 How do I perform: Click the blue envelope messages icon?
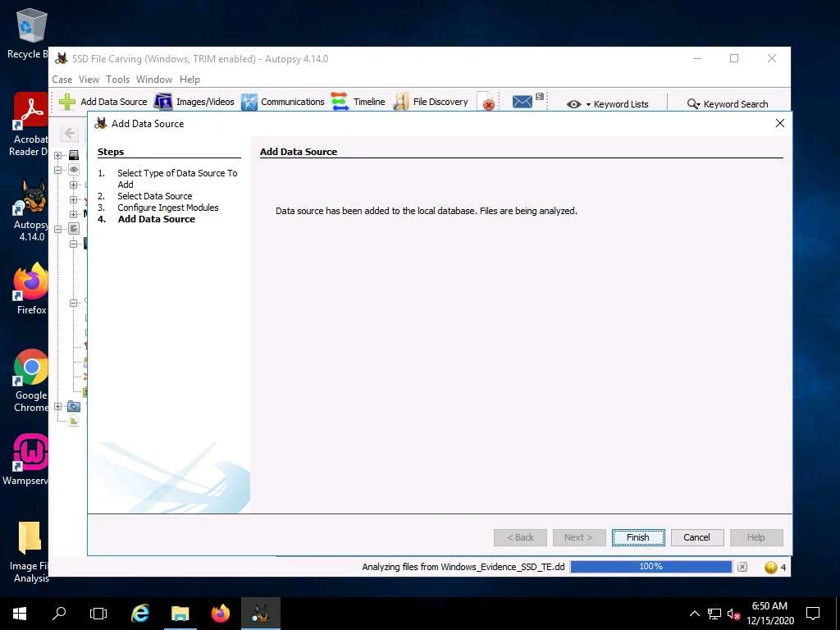522,101
